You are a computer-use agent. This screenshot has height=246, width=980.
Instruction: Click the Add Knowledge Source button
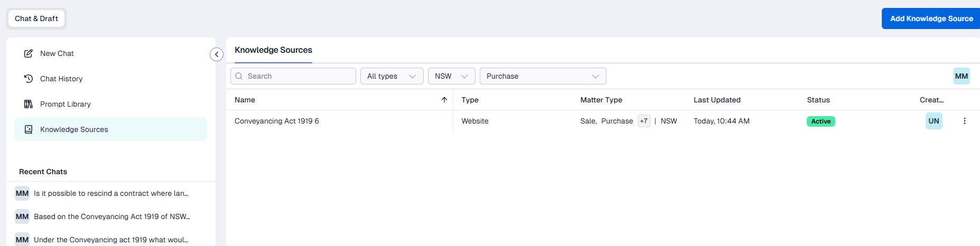pos(931,18)
